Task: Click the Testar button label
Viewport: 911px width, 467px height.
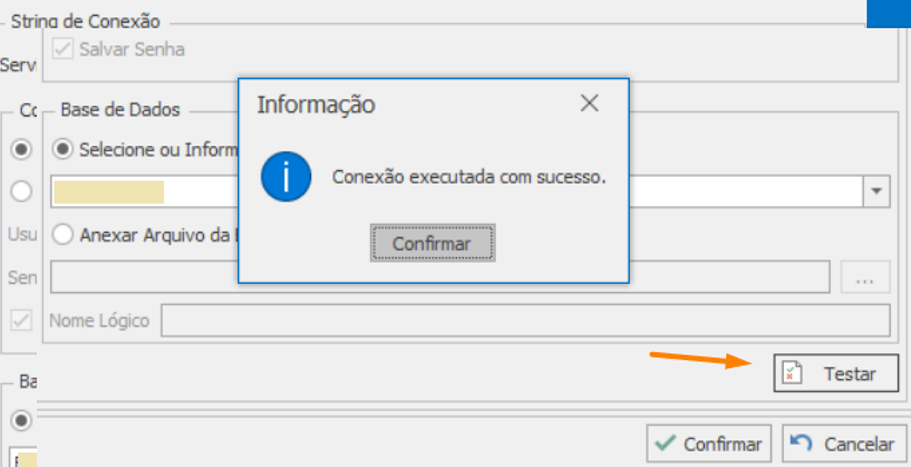Action: [x=849, y=374]
